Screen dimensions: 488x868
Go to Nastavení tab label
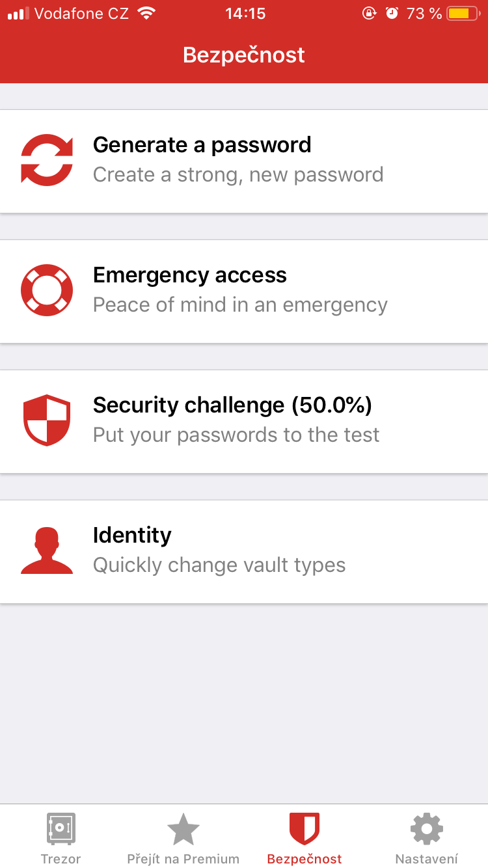pos(427,859)
